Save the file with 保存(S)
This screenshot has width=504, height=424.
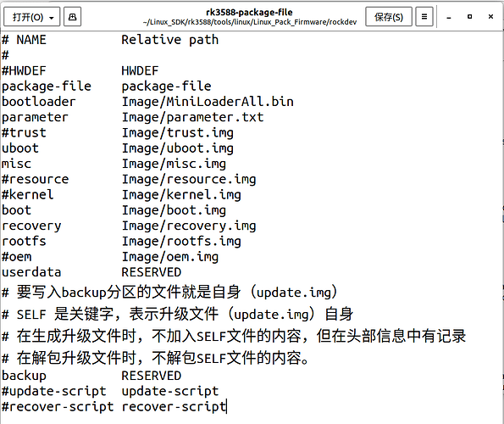388,17
